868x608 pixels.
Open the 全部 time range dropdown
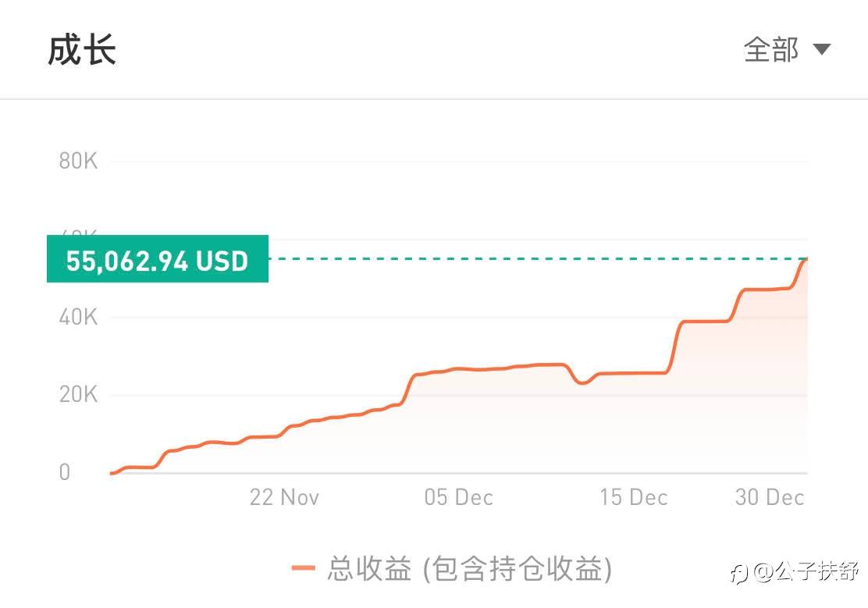click(771, 51)
